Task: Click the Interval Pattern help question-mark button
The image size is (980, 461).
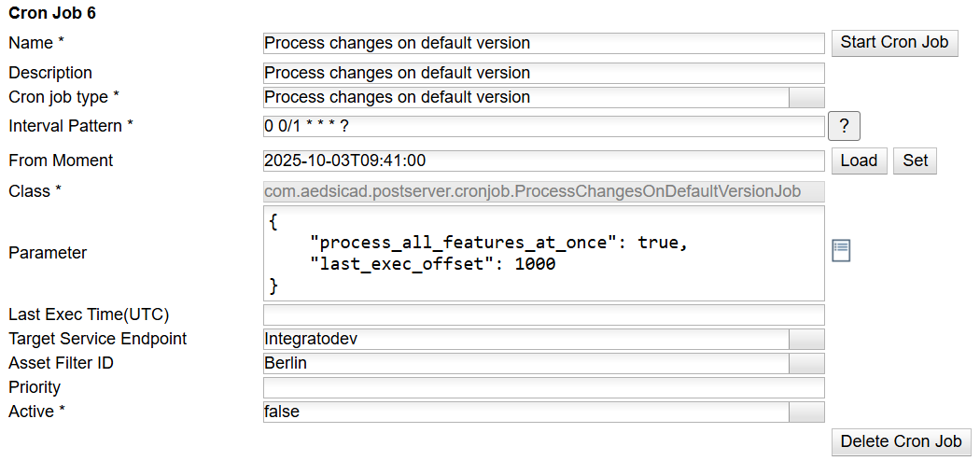Action: pos(844,126)
